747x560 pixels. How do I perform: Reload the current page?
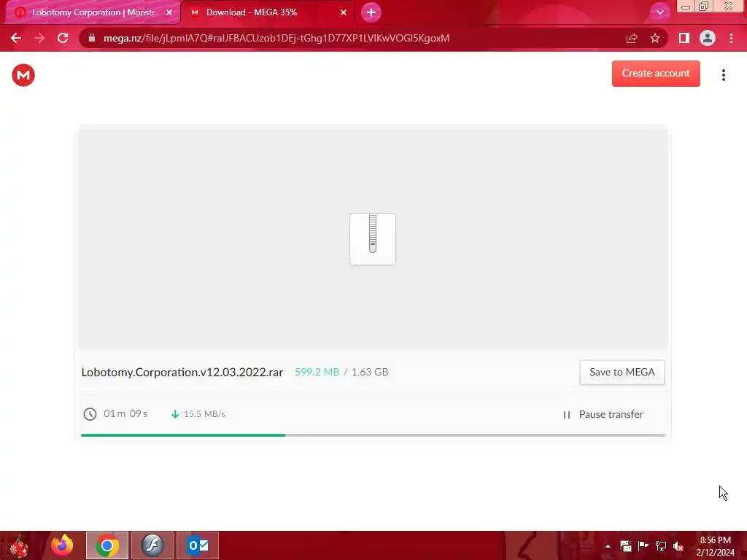tap(63, 38)
